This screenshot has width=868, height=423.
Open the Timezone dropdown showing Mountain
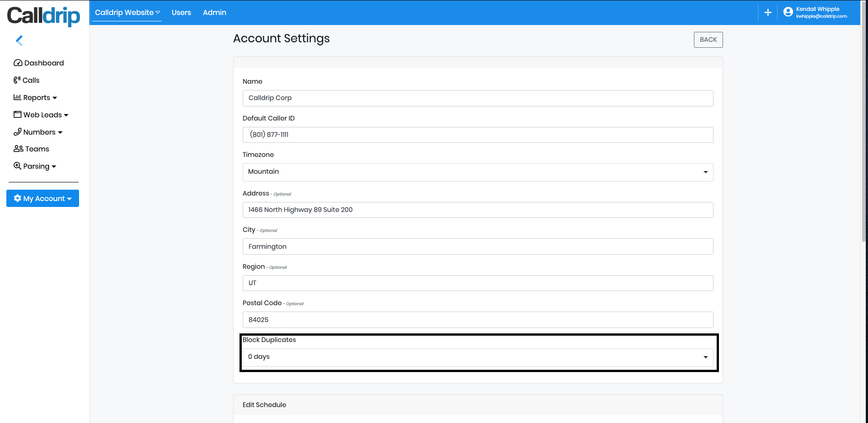coord(478,172)
